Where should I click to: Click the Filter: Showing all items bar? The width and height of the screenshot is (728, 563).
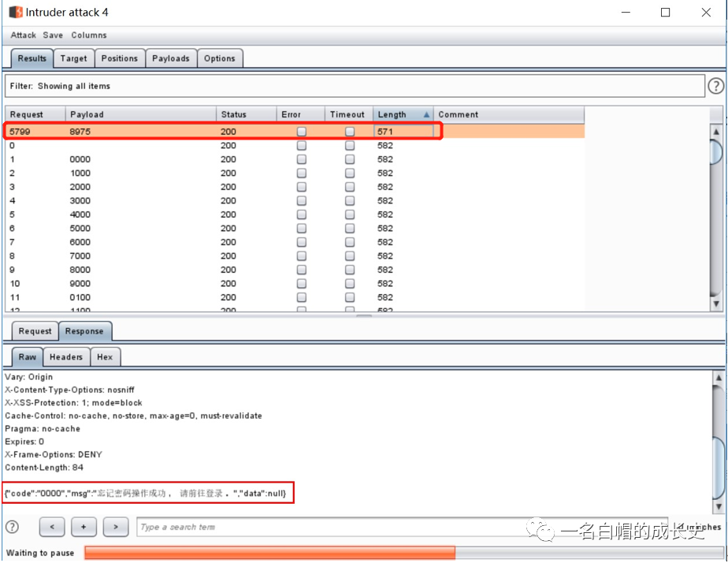click(355, 86)
